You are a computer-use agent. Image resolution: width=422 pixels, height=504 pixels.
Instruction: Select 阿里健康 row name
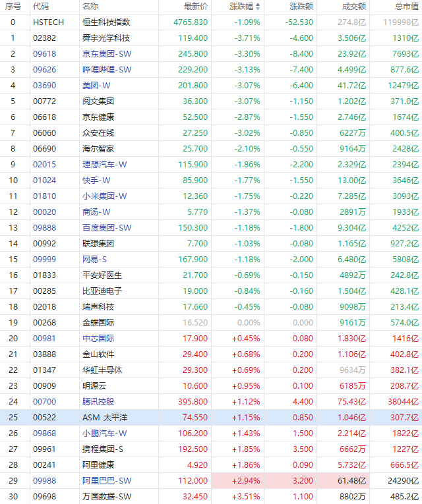tap(98, 464)
